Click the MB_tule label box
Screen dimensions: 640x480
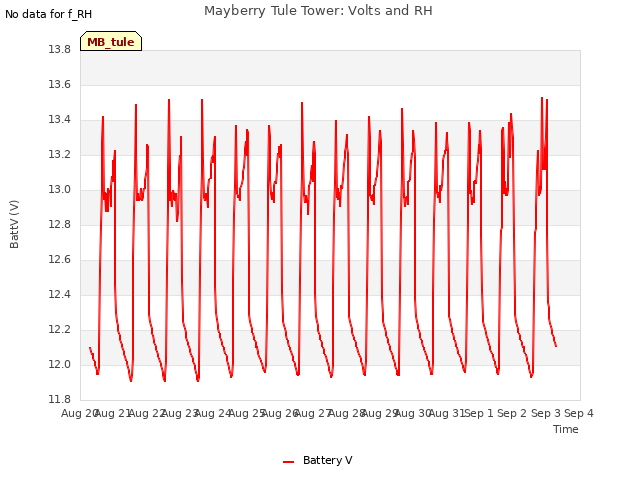(x=111, y=41)
